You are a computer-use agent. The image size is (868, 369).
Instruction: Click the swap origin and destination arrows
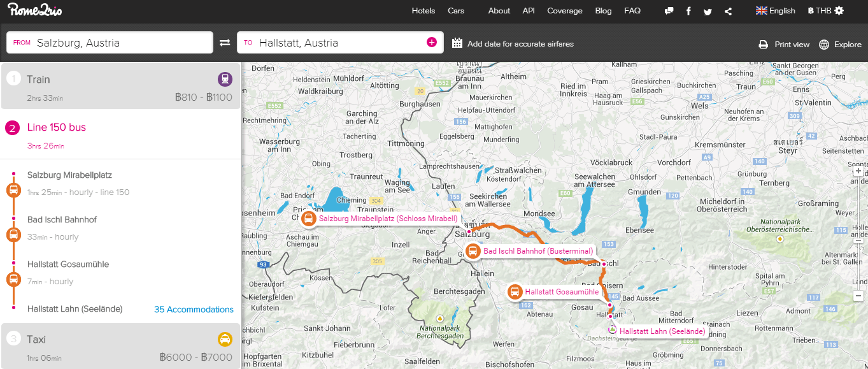click(225, 43)
